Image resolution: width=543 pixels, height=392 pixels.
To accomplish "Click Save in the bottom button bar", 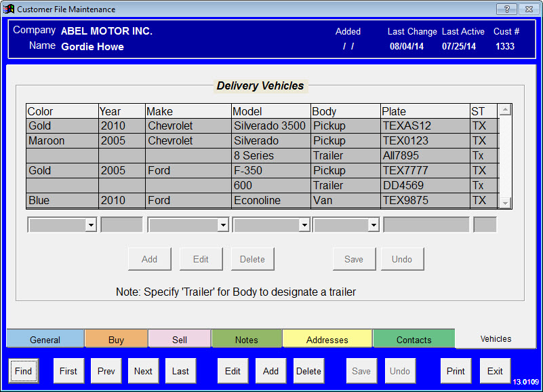I will coord(361,371).
